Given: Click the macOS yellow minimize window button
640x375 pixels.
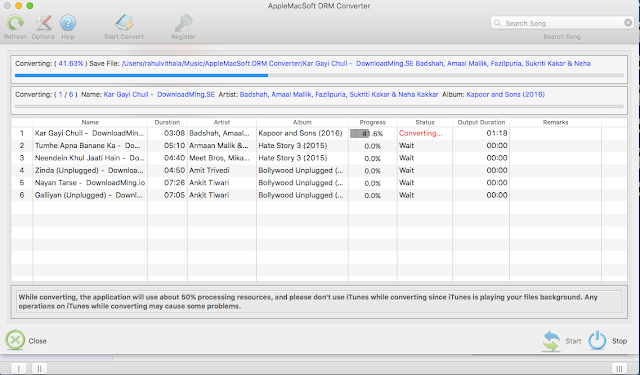Looking at the screenshot, I should 18,6.
